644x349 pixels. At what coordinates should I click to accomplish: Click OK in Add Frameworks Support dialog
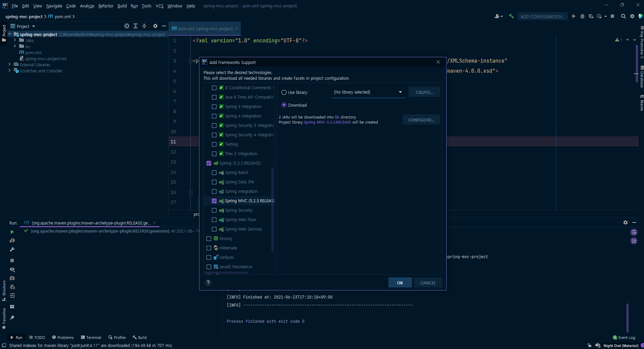point(400,283)
